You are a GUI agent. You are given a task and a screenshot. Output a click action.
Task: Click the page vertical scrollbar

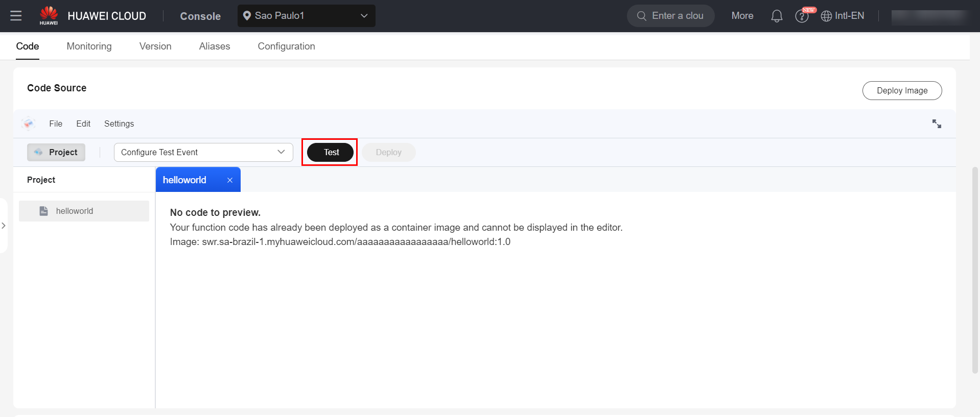[975, 271]
